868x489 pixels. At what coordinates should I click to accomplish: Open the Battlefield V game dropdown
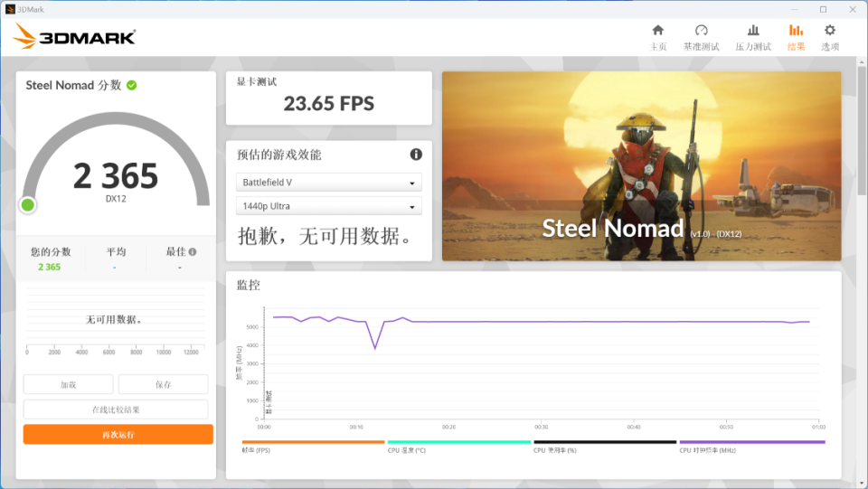pyautogui.click(x=329, y=182)
